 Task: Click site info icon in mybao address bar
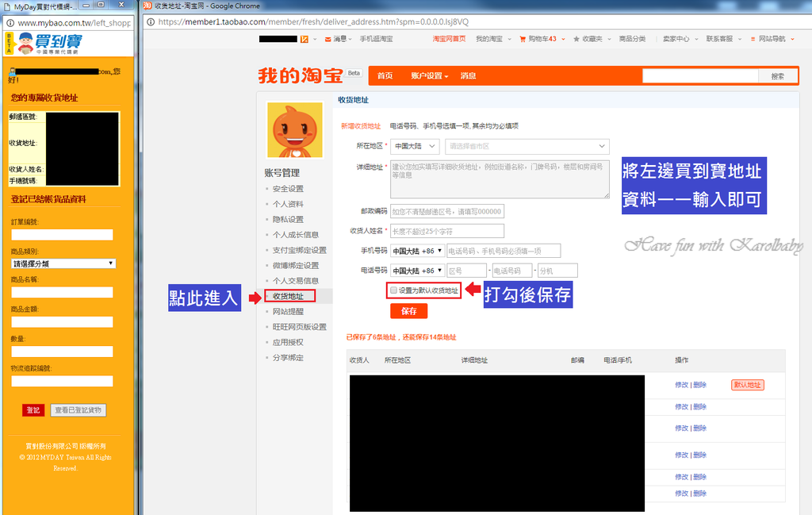10,23
